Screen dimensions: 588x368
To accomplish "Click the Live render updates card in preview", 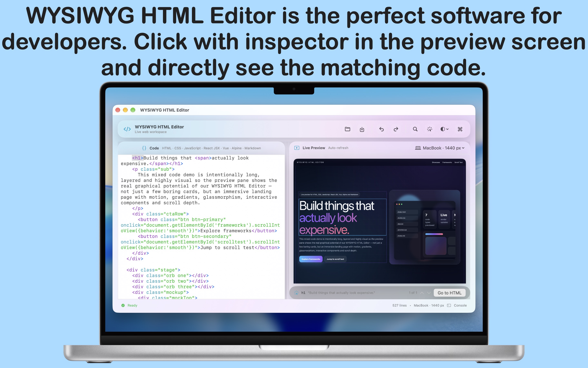I will (444, 219).
